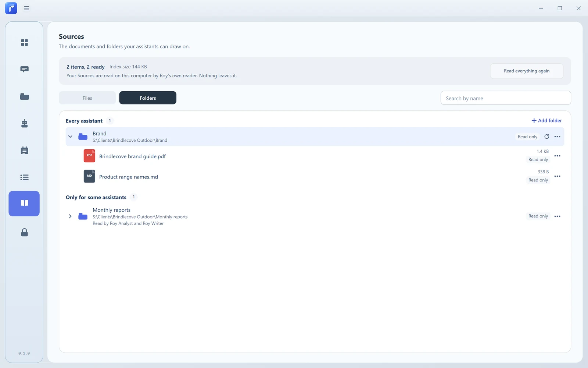Focus the Search by name field

point(506,98)
